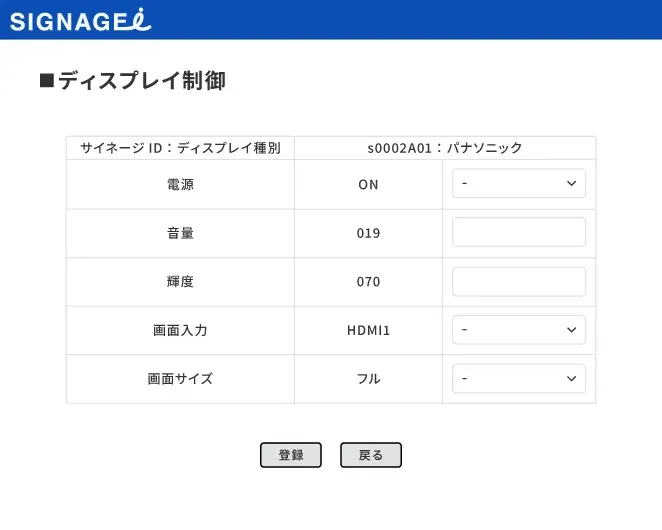Focus the 音量 volume input field

[518, 233]
